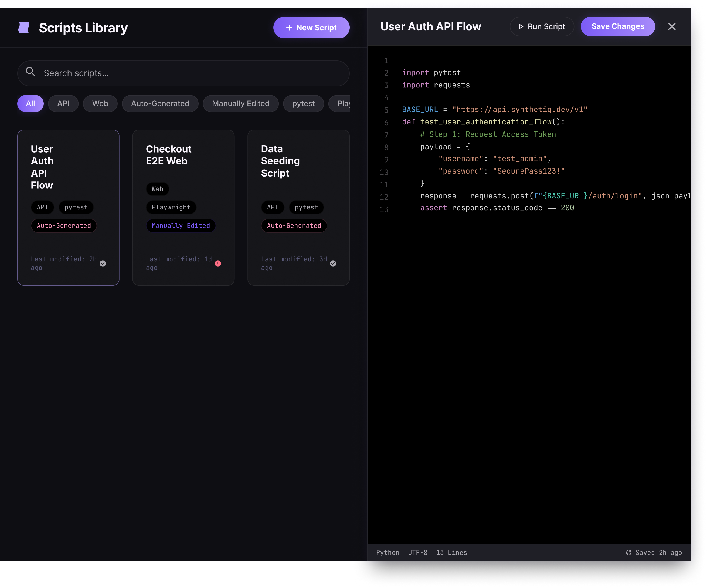This screenshot has height=588, width=707.
Task: Click the plus icon on New Script
Action: pos(289,27)
